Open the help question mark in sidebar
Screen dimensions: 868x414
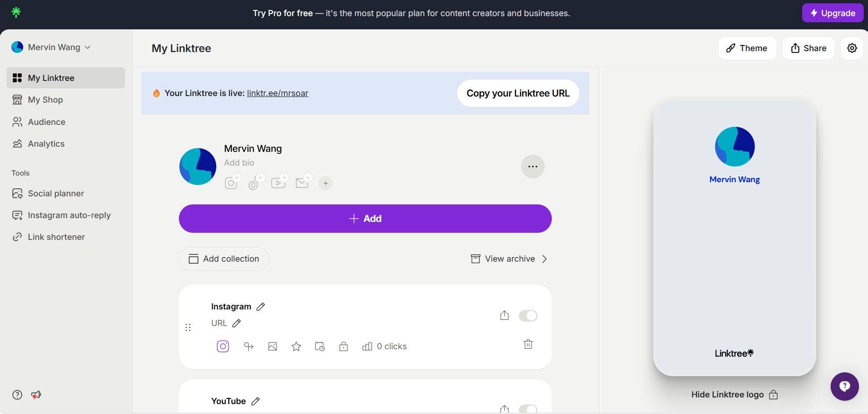tap(18, 395)
